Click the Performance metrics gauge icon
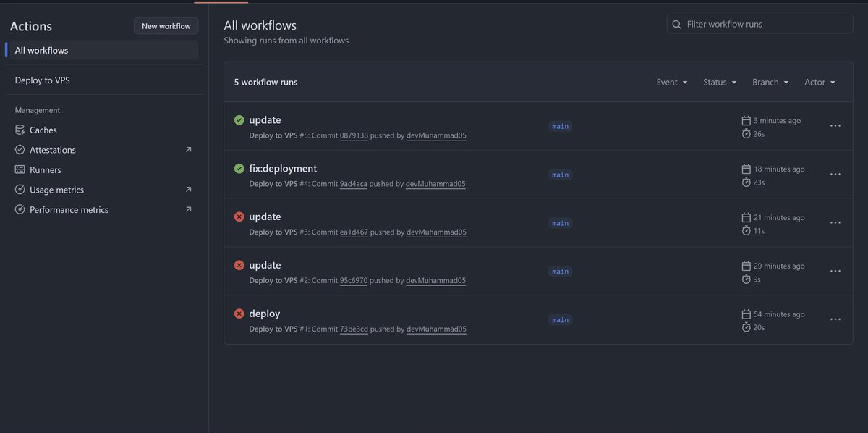 click(20, 210)
